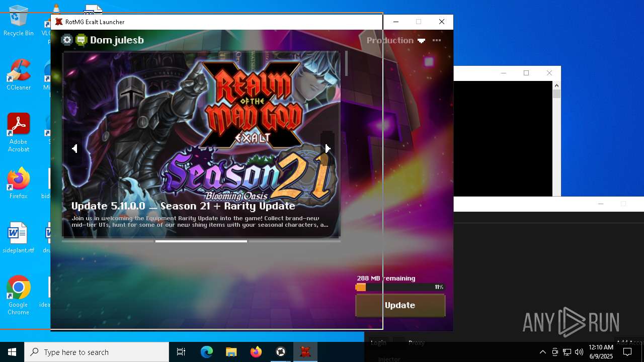The image size is (644, 362).
Task: Open the Windows Start menu
Action: click(x=12, y=352)
